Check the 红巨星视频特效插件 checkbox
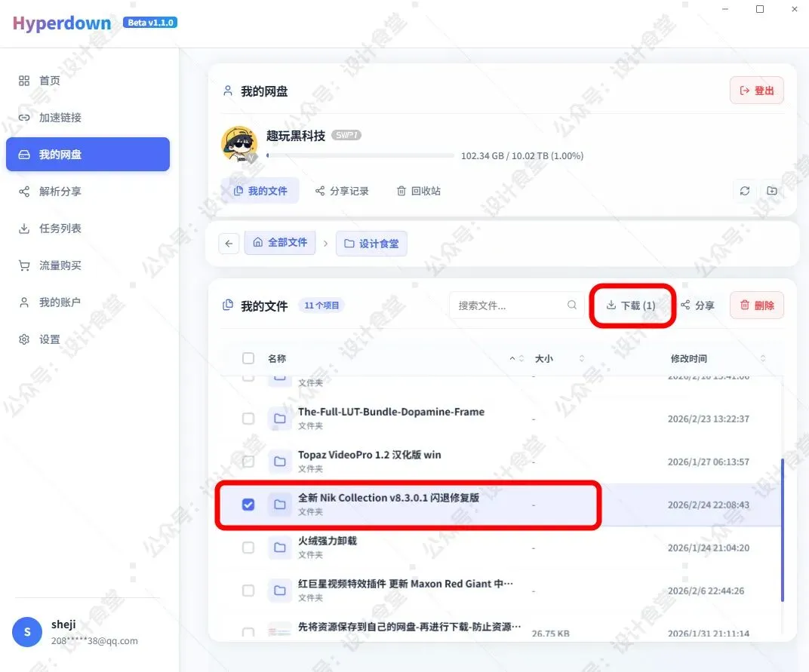Viewport: 809px width, 672px height. pyautogui.click(x=248, y=590)
